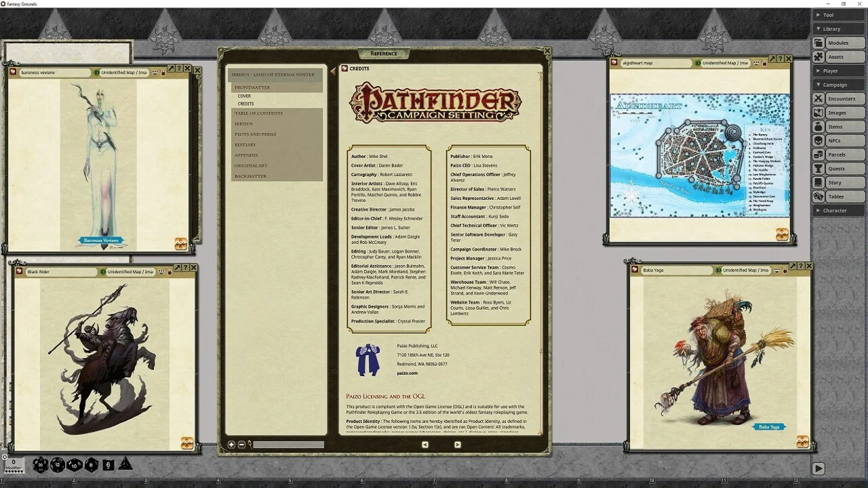Click the orange token icon in baroness veviane window
868x488 pixels.
tap(181, 243)
